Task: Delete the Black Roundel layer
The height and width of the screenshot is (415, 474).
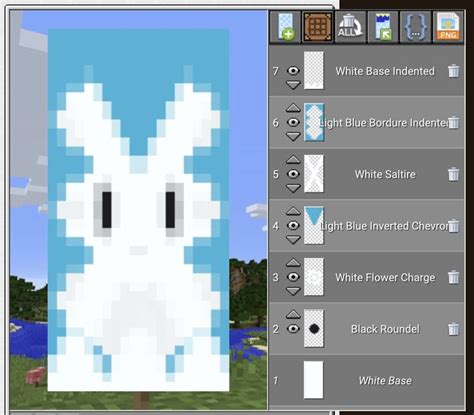Action: (453, 329)
